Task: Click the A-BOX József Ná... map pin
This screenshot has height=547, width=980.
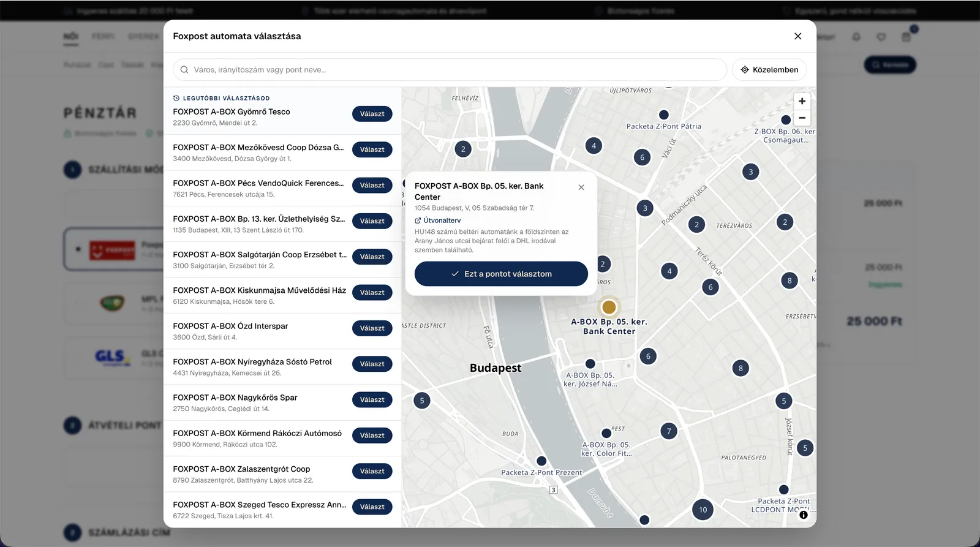Action: click(x=590, y=364)
